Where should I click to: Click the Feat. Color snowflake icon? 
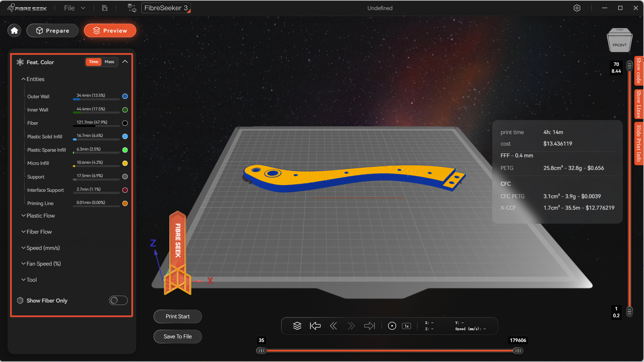pyautogui.click(x=20, y=62)
